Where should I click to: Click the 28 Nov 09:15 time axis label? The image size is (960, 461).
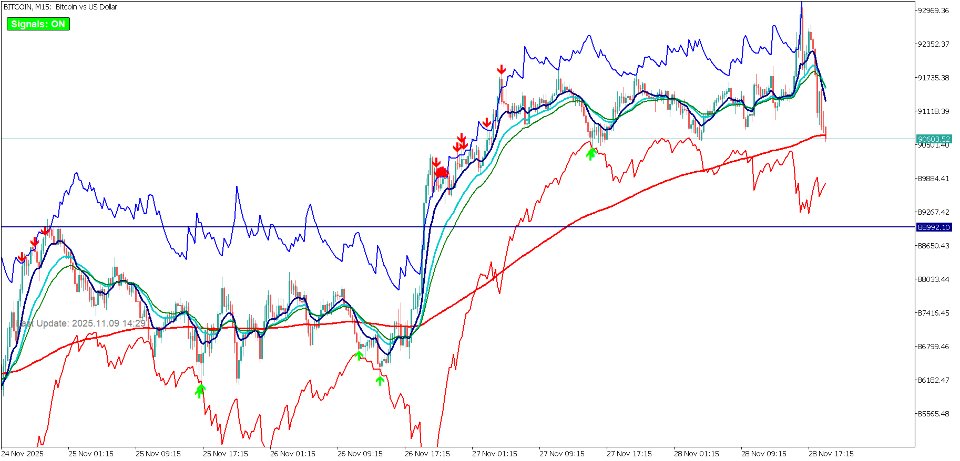tap(763, 455)
